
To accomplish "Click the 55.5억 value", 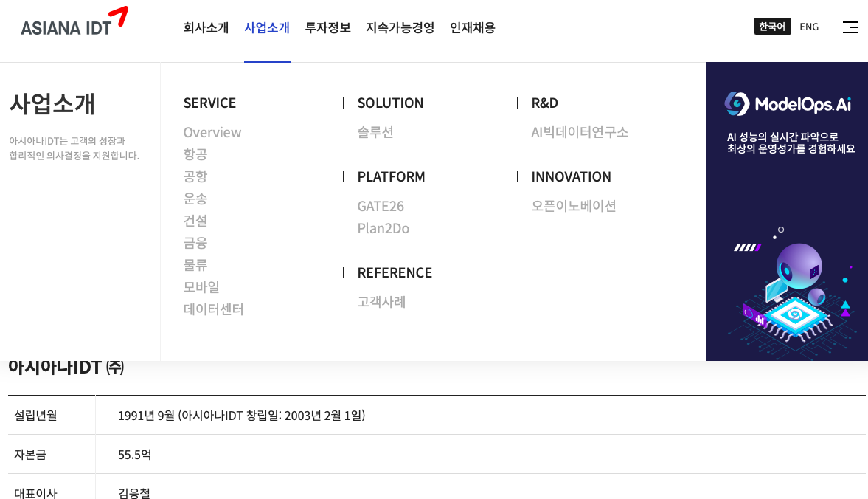I will 134,455.
